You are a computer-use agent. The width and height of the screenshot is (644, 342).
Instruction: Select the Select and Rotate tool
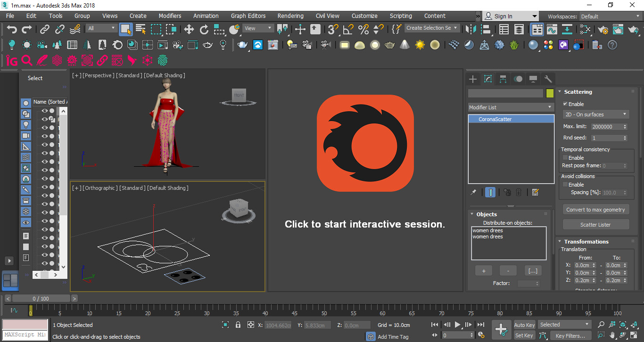[204, 29]
